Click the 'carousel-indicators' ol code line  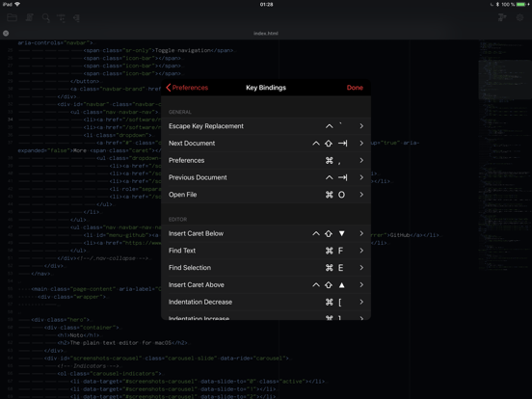tap(109, 374)
